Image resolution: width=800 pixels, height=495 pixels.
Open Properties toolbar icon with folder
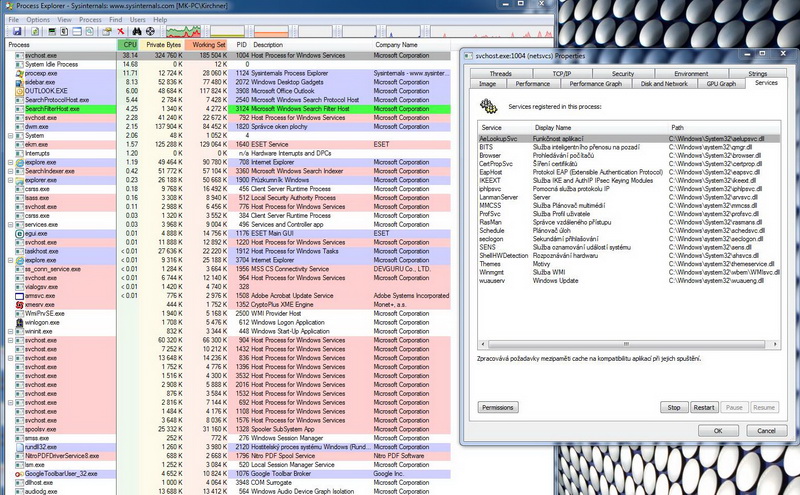107,32
